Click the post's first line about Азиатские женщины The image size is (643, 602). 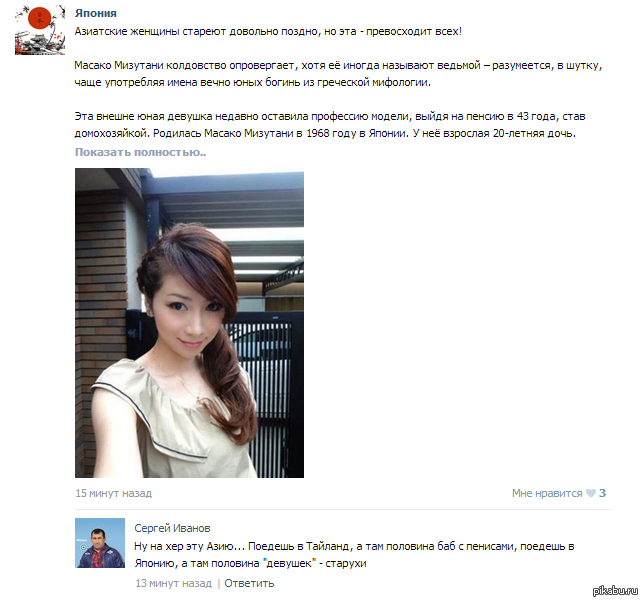(x=268, y=32)
